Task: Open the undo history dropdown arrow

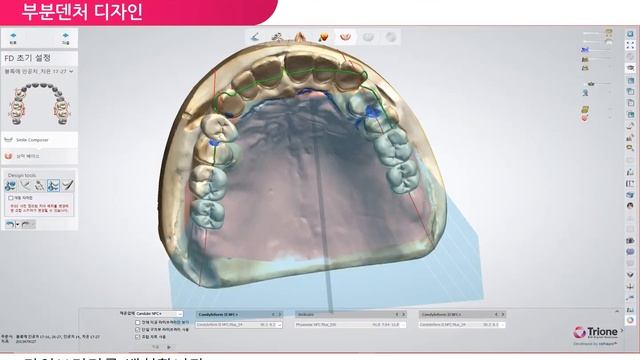Action: click(18, 224)
